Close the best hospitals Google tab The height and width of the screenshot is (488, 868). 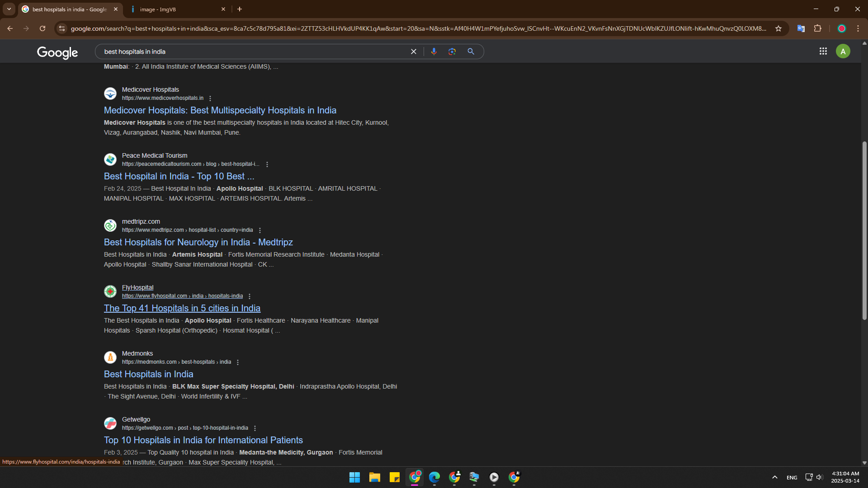pos(116,9)
